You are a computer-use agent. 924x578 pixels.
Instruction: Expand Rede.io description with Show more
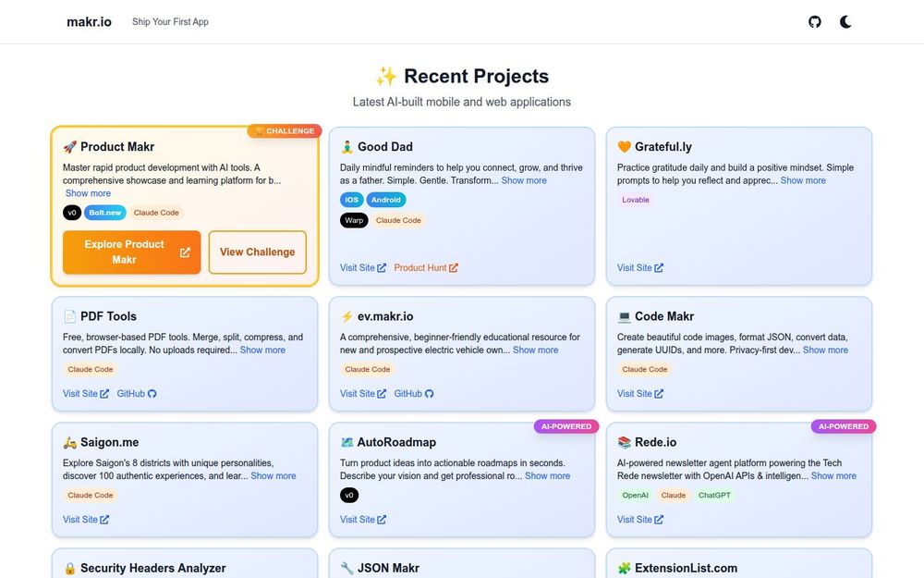[833, 476]
